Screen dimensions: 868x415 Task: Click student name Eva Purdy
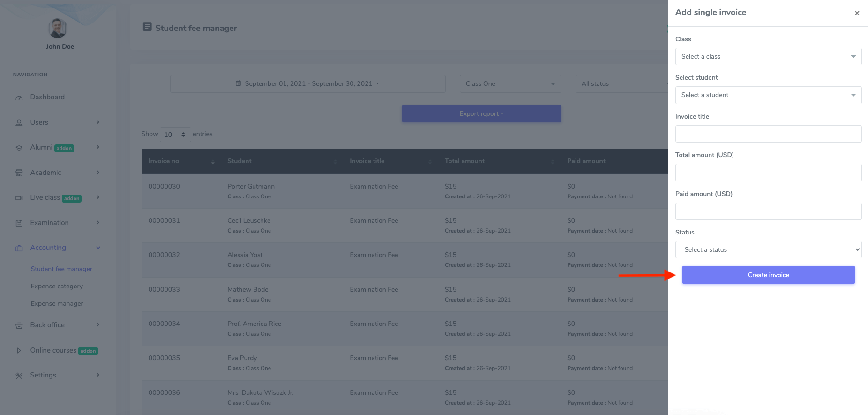[x=242, y=358]
